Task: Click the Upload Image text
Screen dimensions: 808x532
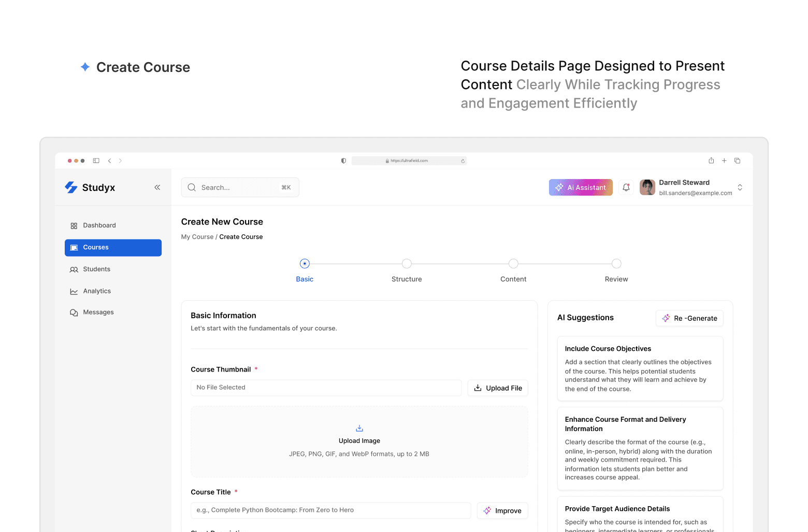Action: [359, 441]
